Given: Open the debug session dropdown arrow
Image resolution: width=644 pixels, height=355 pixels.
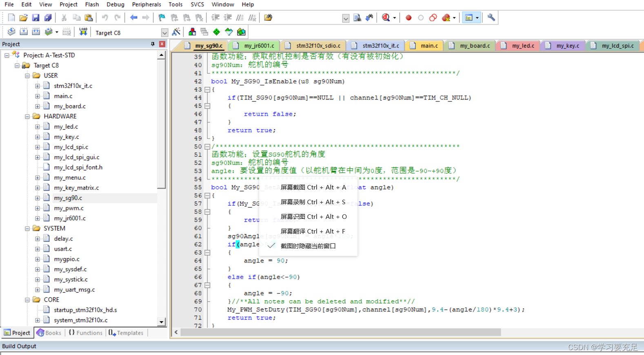Looking at the screenshot, I should pos(395,18).
